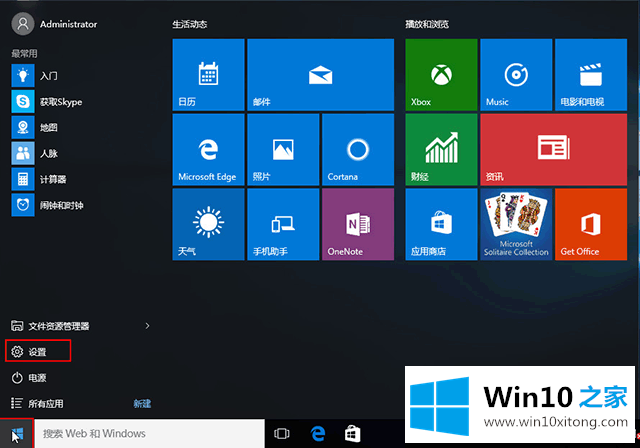Open the Music tile
This screenshot has width=640, height=448.
tap(516, 75)
